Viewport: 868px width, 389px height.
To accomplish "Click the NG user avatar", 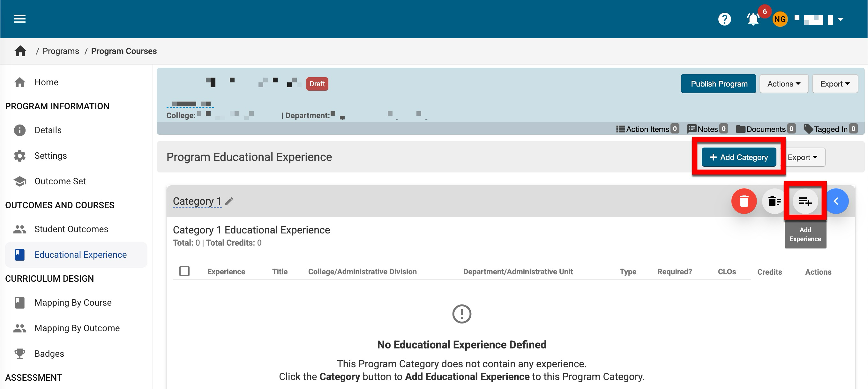I will pyautogui.click(x=780, y=19).
